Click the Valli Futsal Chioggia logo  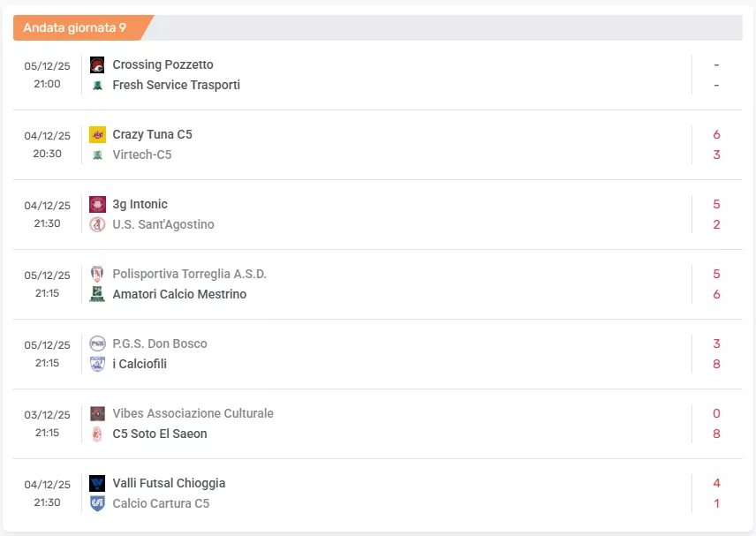point(97,483)
